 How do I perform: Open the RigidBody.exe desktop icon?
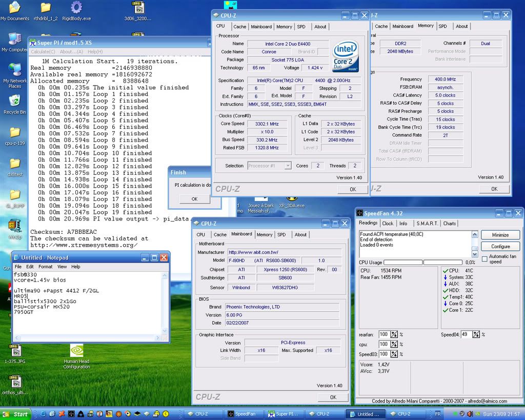(76, 8)
